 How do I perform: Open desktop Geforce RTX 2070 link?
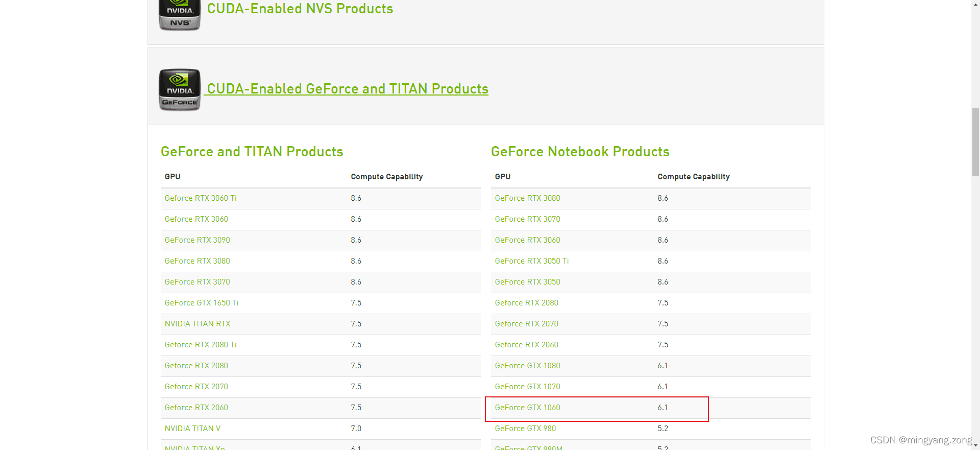coord(196,387)
